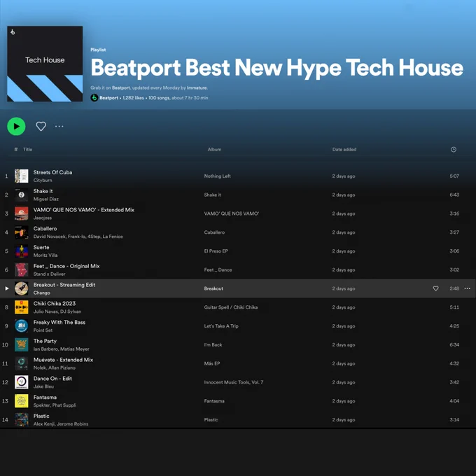Screen dimensions: 476x476
Task: Select track title Freaky With The Bass
Action: (x=59, y=322)
